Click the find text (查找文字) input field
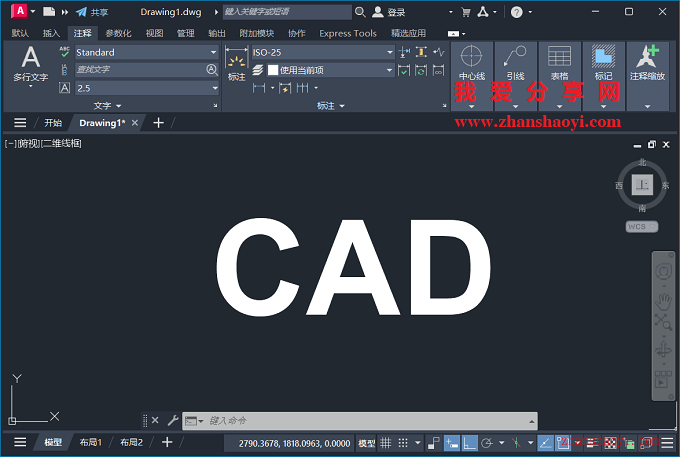680x457 pixels. tap(140, 69)
